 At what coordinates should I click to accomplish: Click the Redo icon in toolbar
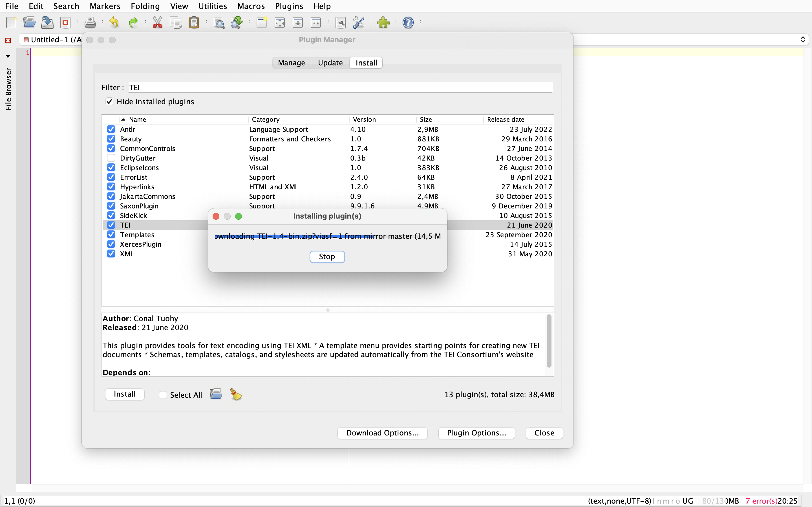point(133,23)
